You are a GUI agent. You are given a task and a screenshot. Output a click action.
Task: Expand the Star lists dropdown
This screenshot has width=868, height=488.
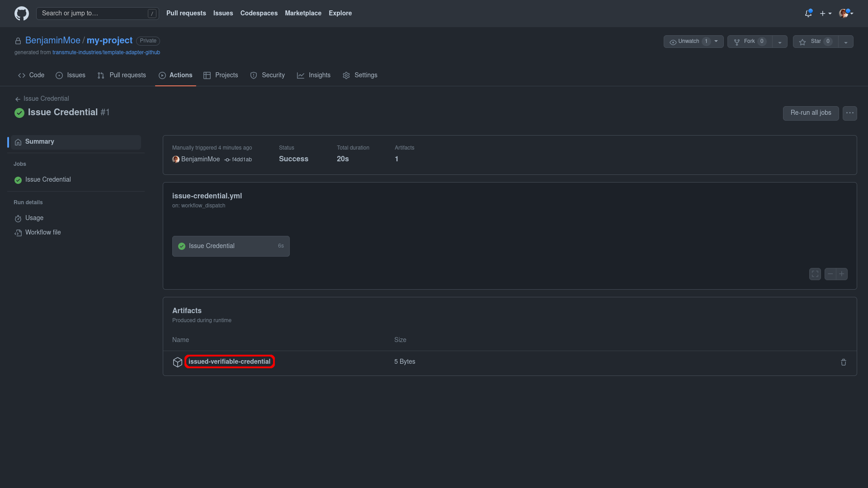coord(846,42)
